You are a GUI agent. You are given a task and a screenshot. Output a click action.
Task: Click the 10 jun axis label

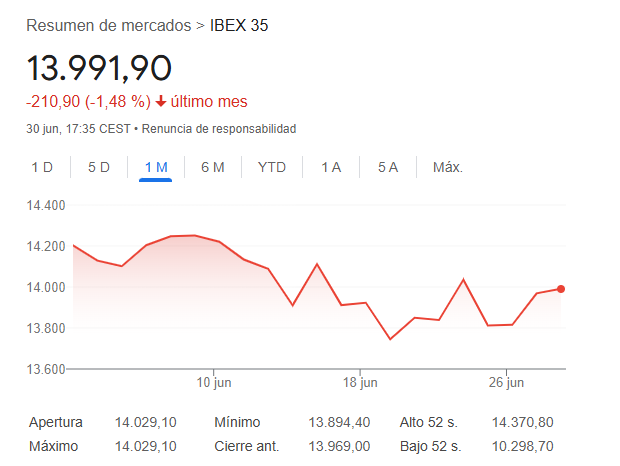click(213, 383)
